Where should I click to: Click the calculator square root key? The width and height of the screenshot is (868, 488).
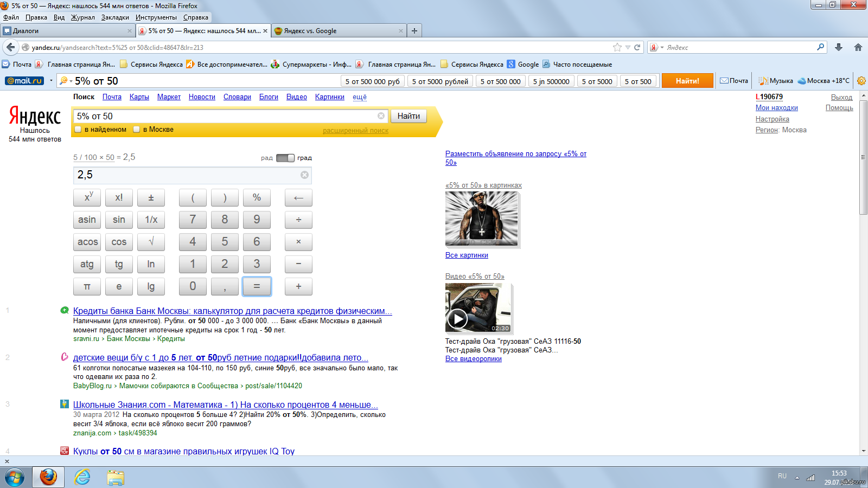point(151,242)
